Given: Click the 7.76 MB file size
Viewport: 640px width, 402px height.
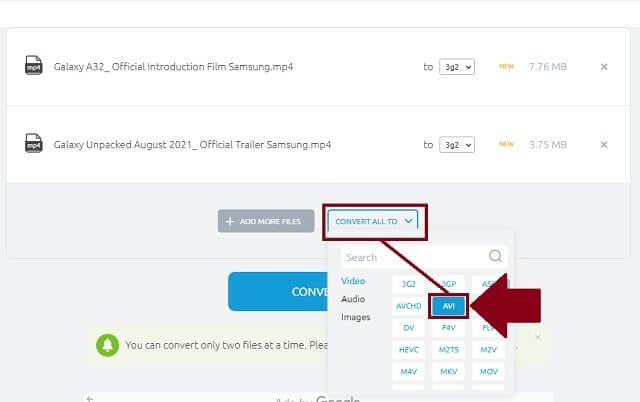Looking at the screenshot, I should pos(548,67).
